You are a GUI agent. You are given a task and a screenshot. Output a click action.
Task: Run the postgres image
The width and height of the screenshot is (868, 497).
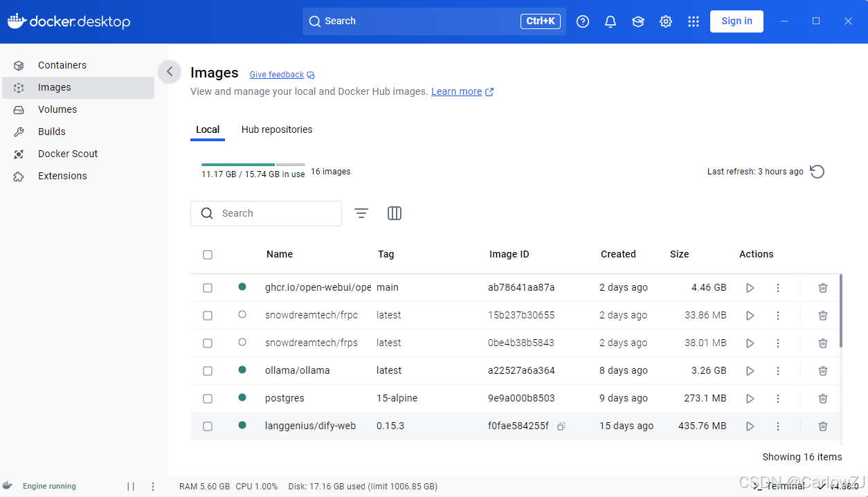(x=750, y=398)
